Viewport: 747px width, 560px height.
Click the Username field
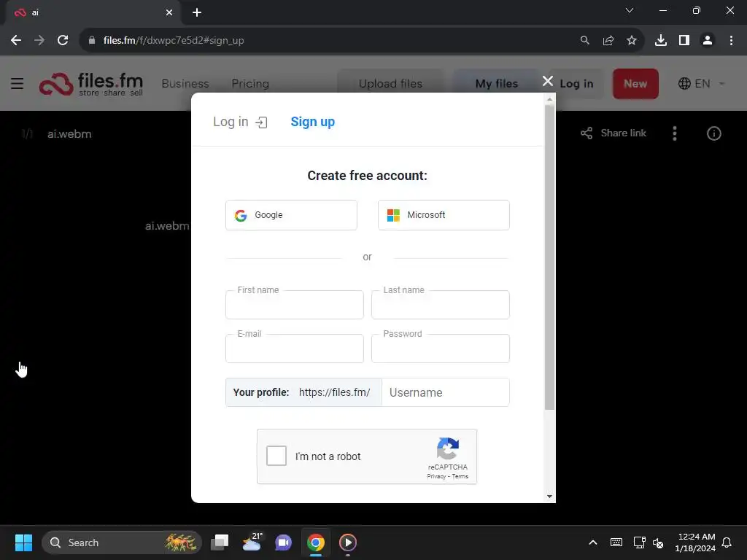(x=446, y=392)
